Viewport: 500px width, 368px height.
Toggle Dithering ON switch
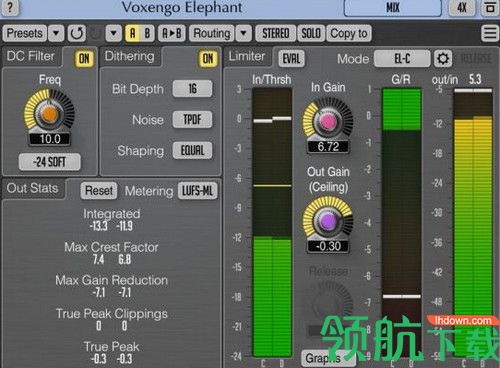click(208, 59)
